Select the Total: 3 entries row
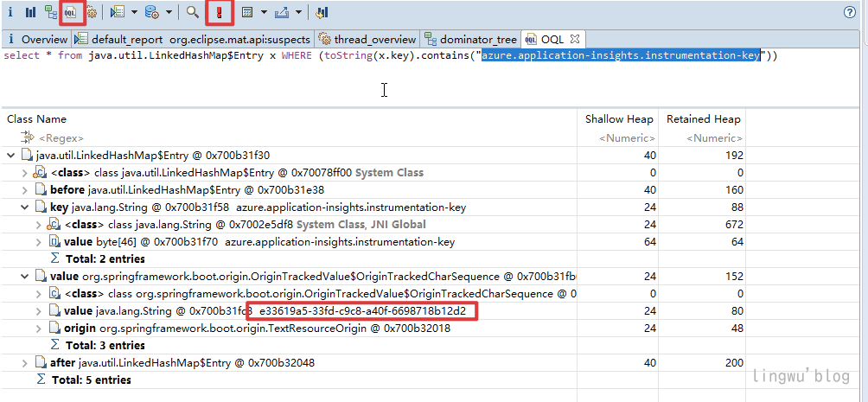The image size is (868, 402). click(105, 345)
